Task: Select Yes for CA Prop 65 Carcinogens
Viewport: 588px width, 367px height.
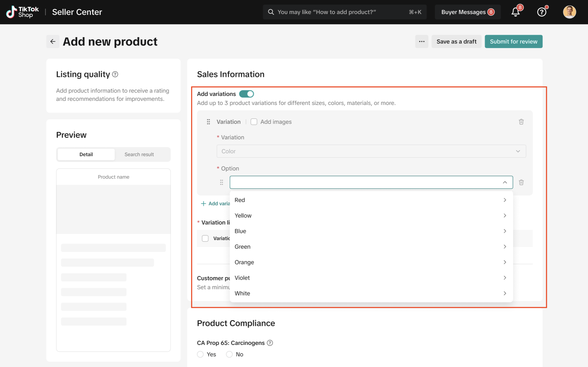Action: pos(200,354)
